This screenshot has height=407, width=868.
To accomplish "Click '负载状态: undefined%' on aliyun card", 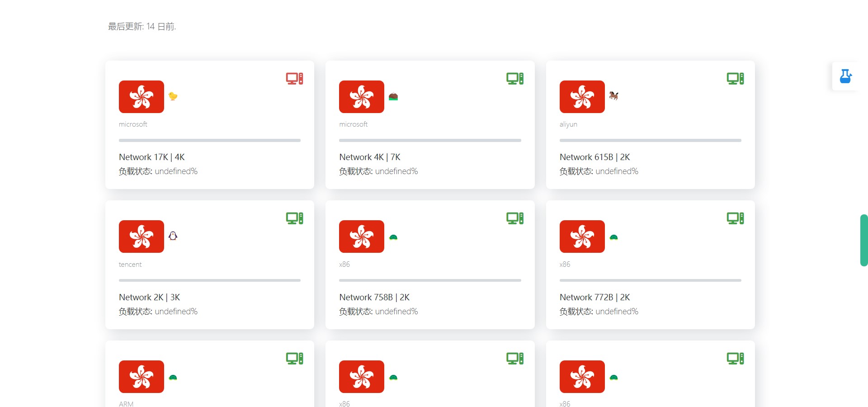I will click(x=599, y=171).
